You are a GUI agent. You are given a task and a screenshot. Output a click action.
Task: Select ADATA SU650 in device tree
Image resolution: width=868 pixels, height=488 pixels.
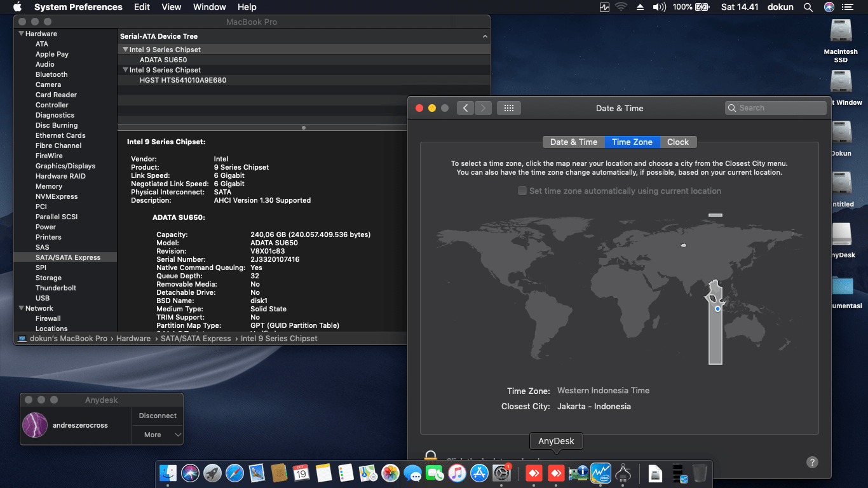click(304, 60)
